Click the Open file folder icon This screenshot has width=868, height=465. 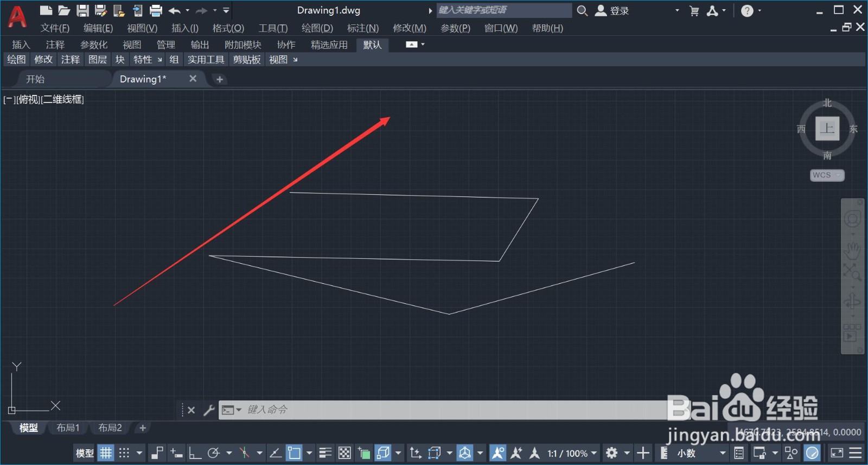pos(64,10)
